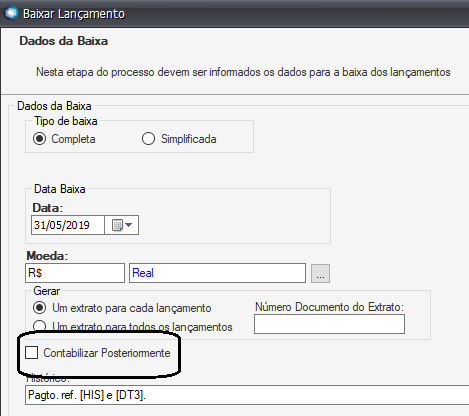
Task: Select the Completa radio button
Action: tap(39, 139)
